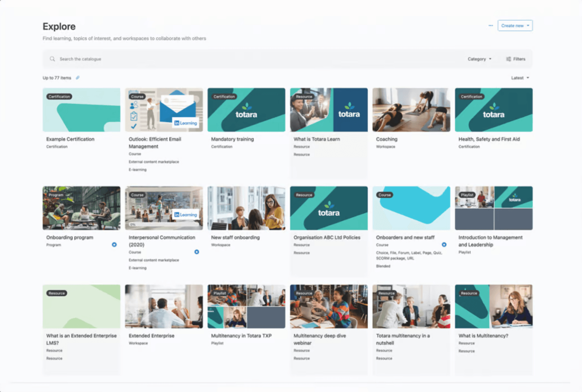Click the progress bar on Interpersonal Communication thumbnail
This screenshot has height=392, width=582.
click(x=164, y=224)
